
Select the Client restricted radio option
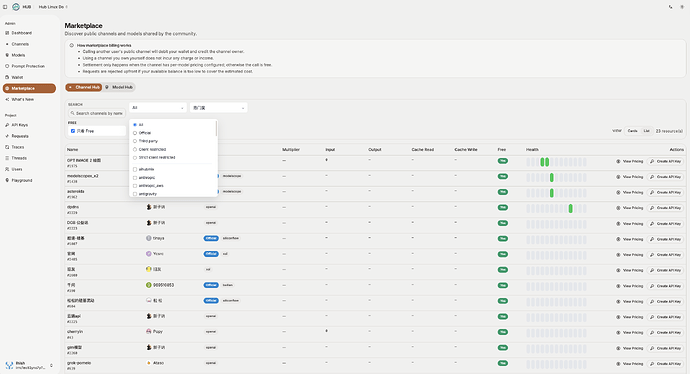coord(135,150)
